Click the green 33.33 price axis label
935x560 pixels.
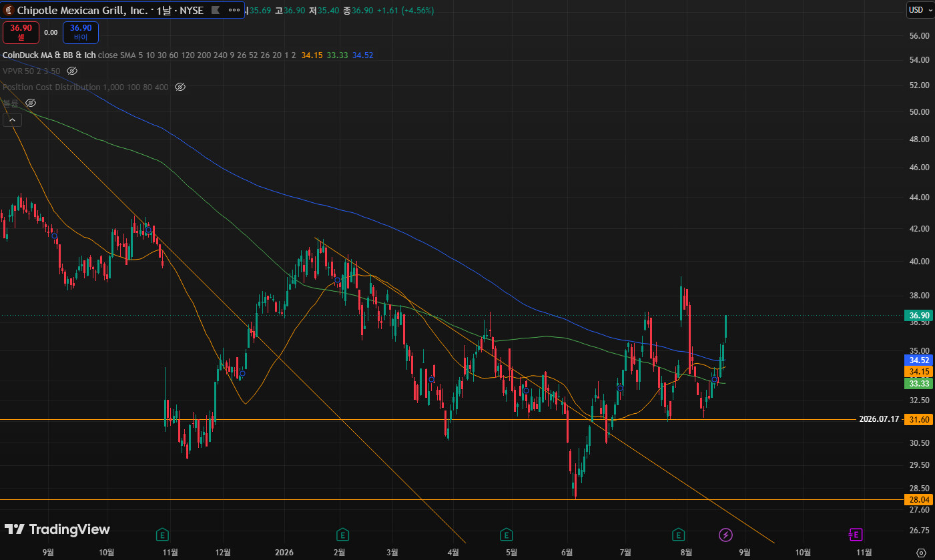coord(919,383)
